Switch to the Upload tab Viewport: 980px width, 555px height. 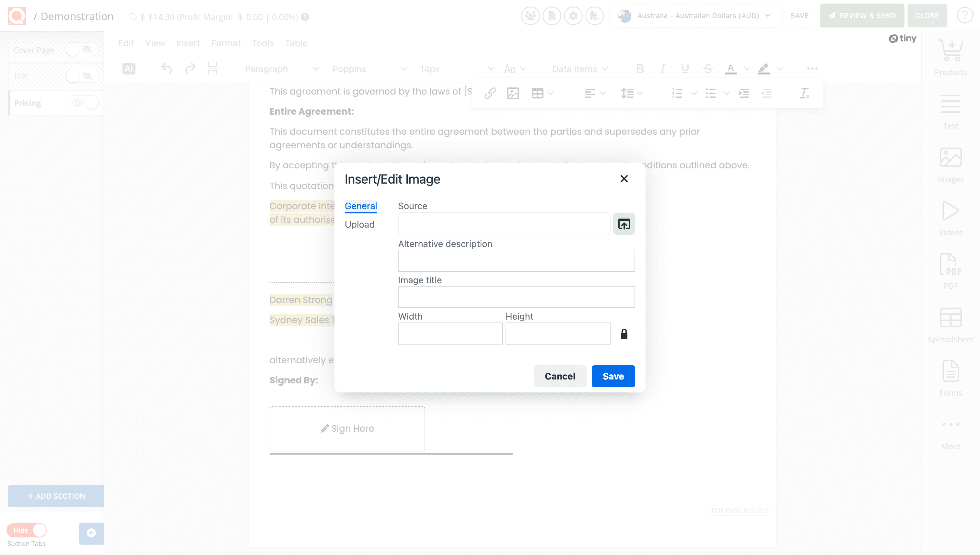pos(359,224)
